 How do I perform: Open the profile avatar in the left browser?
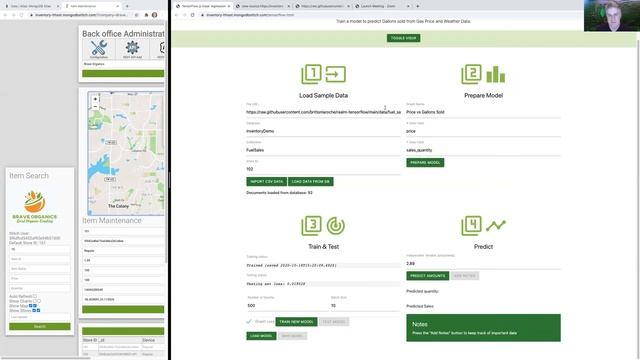pos(155,15)
